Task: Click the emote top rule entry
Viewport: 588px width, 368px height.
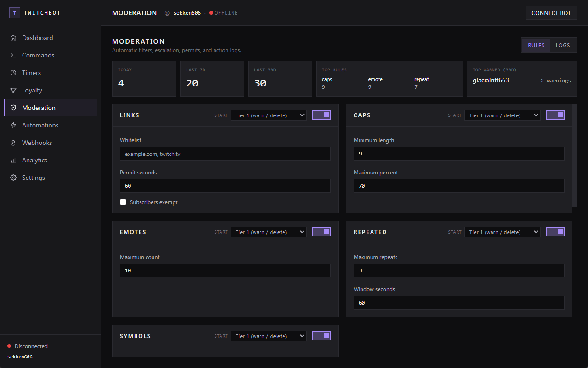Action: pyautogui.click(x=375, y=83)
